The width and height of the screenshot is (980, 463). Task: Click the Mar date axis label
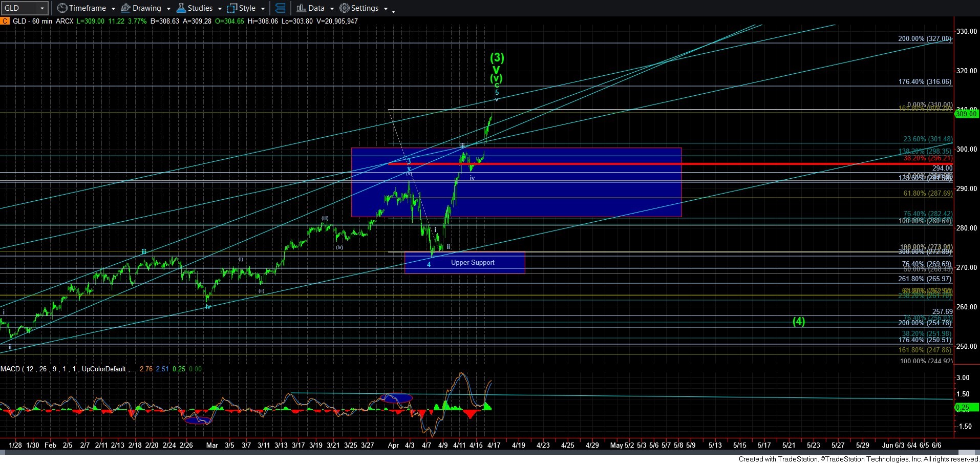[212, 445]
